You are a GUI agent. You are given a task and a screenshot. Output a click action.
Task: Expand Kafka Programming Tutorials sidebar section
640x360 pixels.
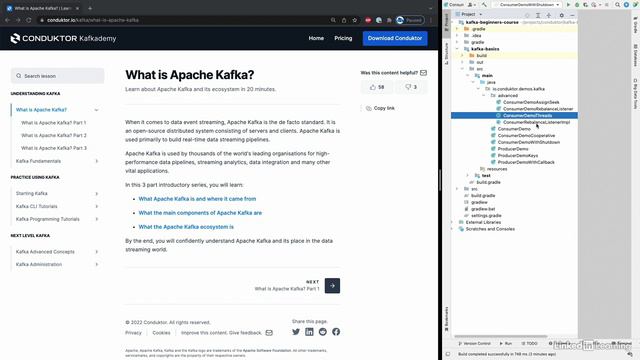(x=97, y=219)
